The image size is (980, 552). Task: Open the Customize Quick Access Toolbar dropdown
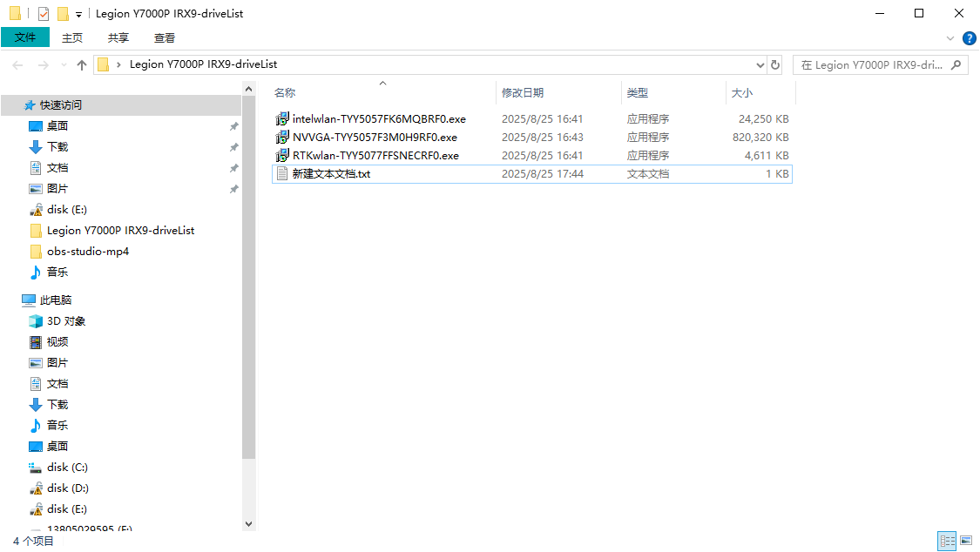78,14
